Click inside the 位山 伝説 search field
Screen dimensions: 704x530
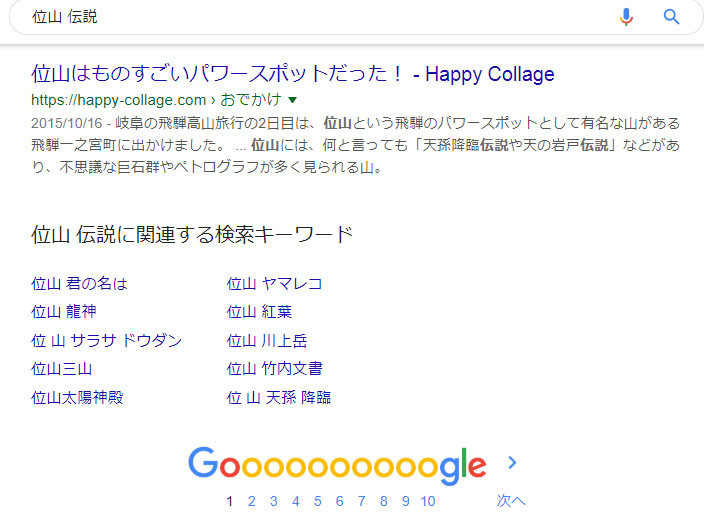coord(314,17)
